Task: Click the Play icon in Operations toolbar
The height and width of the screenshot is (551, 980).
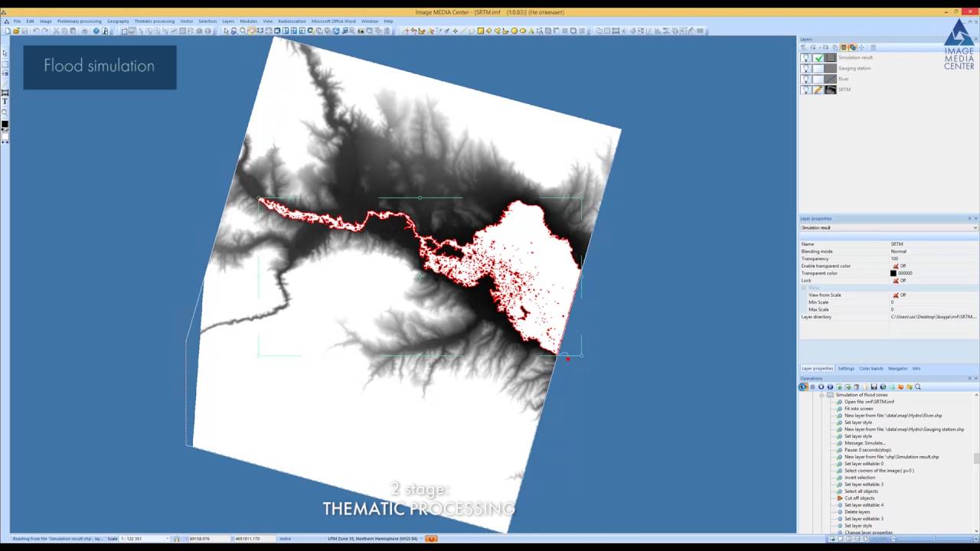Action: [804, 387]
